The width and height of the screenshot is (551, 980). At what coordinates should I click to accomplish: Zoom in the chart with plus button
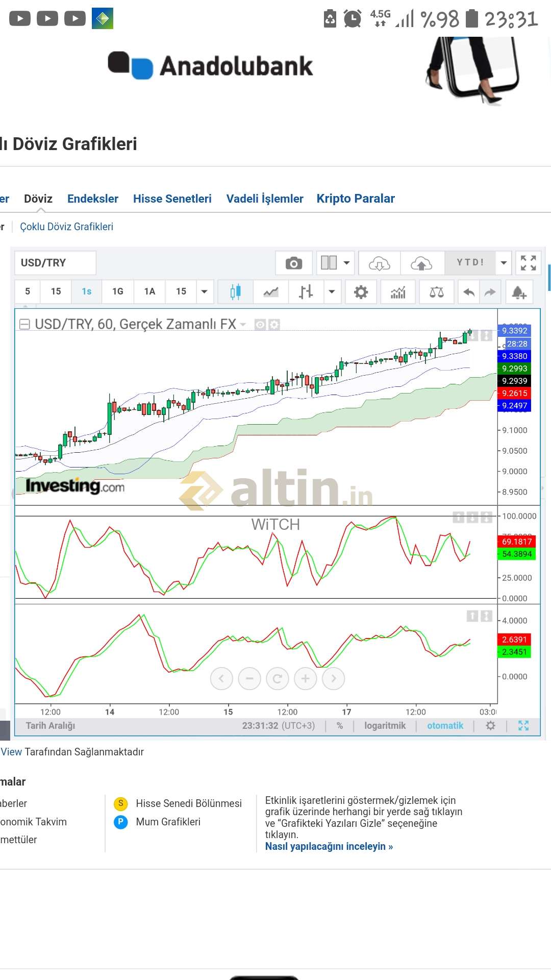click(306, 678)
